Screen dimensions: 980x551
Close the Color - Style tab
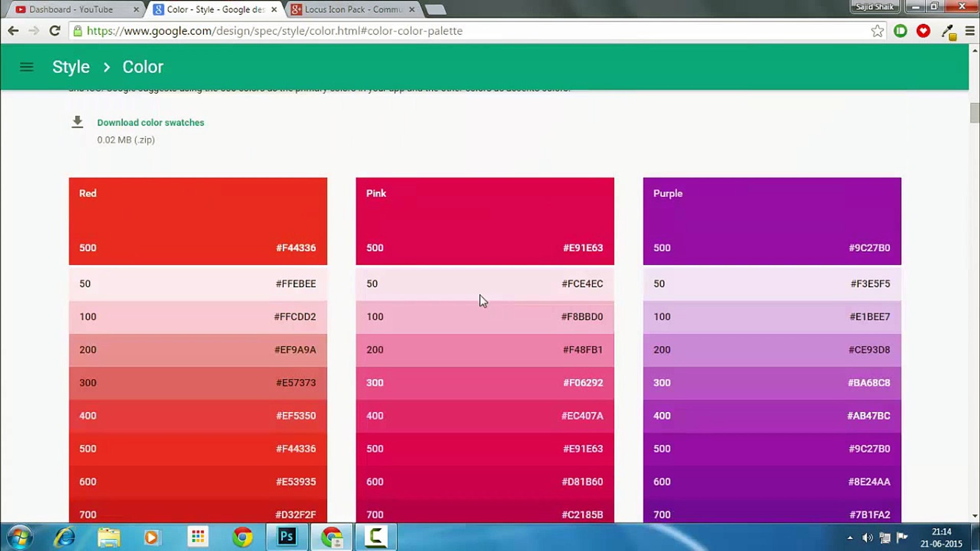pos(274,9)
